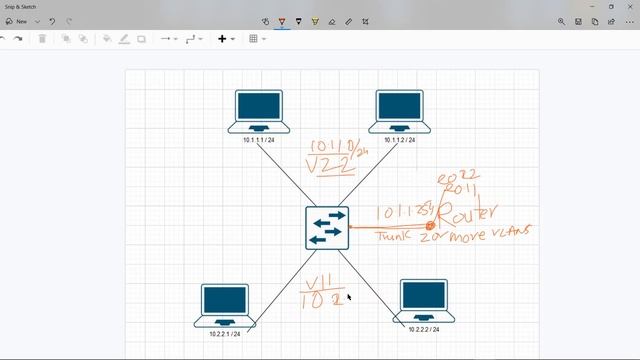
Task: Click the line color icon
Action: 124,39
